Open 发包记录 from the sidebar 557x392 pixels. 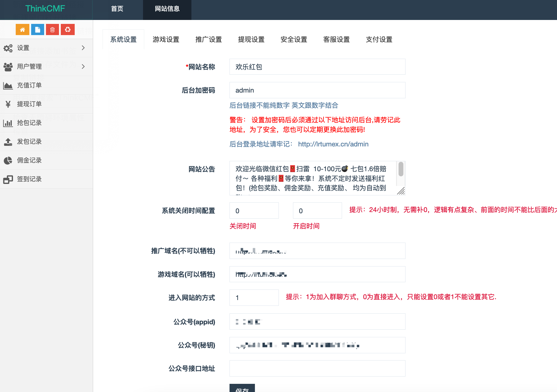29,142
